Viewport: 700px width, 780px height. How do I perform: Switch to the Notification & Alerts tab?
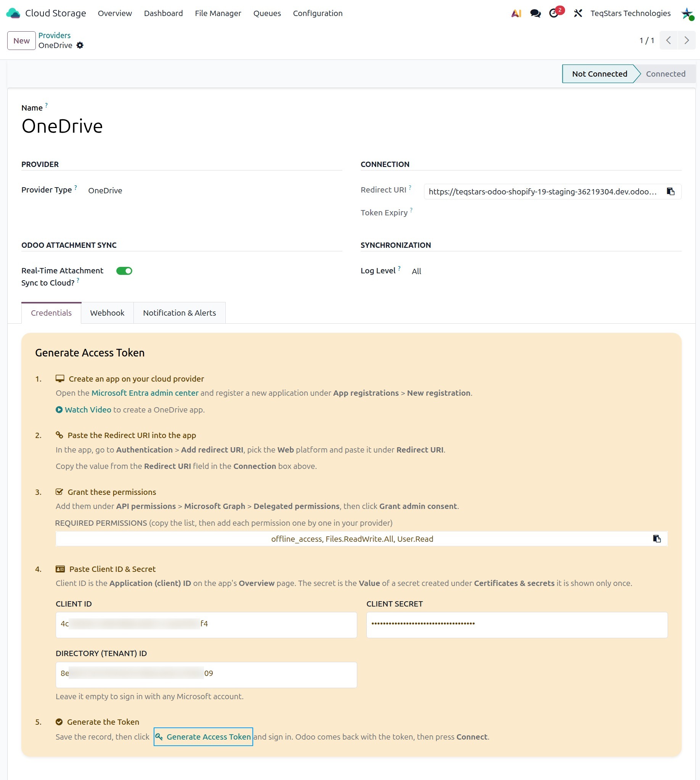tap(179, 313)
